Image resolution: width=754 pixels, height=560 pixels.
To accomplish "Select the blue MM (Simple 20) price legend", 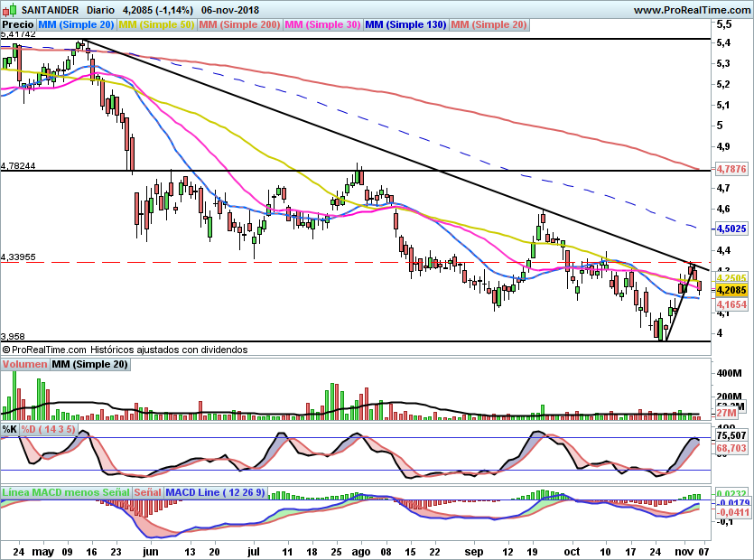I will click(76, 24).
